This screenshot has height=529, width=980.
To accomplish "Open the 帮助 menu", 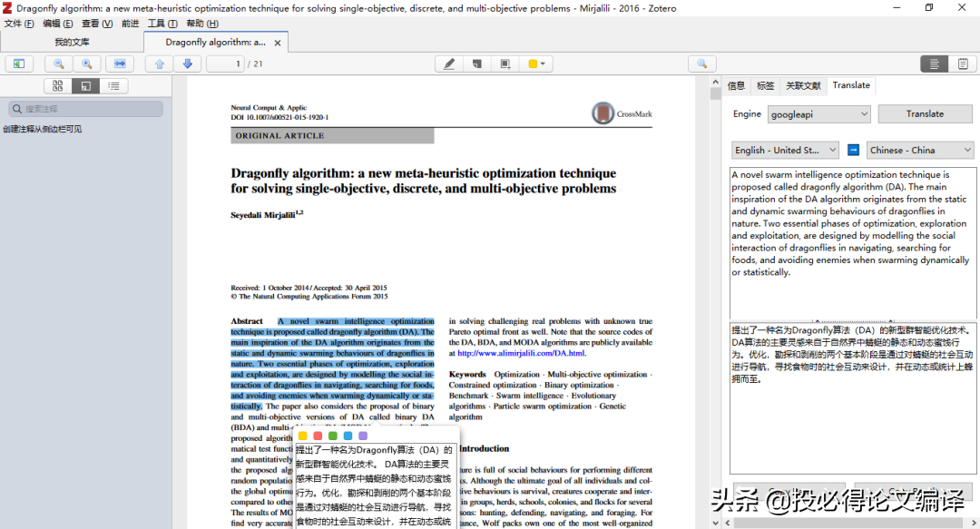I will point(202,23).
